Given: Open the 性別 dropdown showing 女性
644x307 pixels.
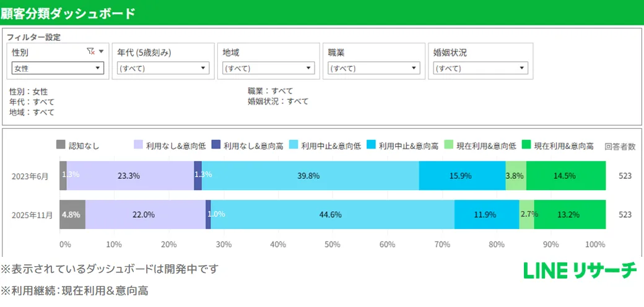Looking at the screenshot, I should point(58,68).
